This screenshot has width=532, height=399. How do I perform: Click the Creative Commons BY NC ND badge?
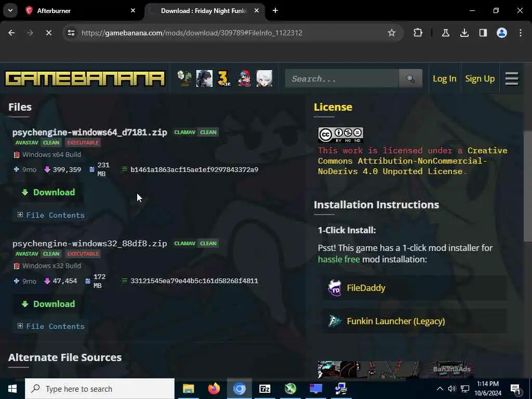click(x=341, y=135)
